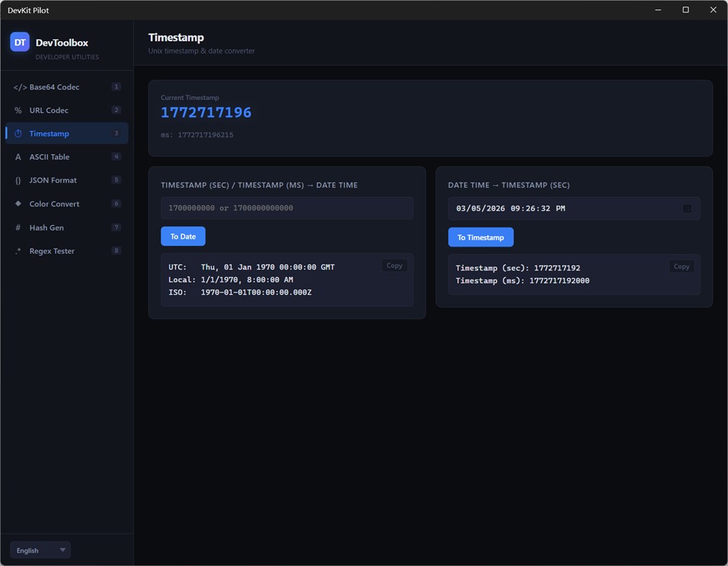Maximize the DevKit Pilot window
The height and width of the screenshot is (566, 728).
686,10
